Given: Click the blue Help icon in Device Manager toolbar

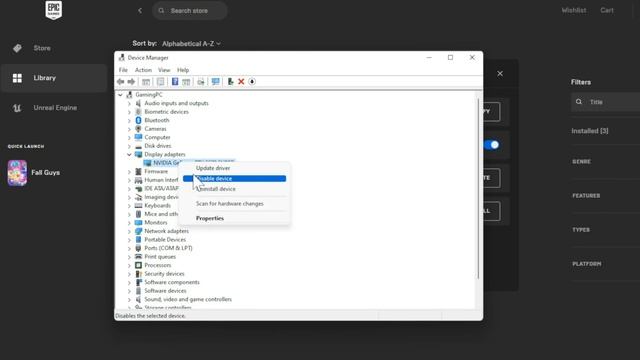Looking at the screenshot, I should 175,82.
